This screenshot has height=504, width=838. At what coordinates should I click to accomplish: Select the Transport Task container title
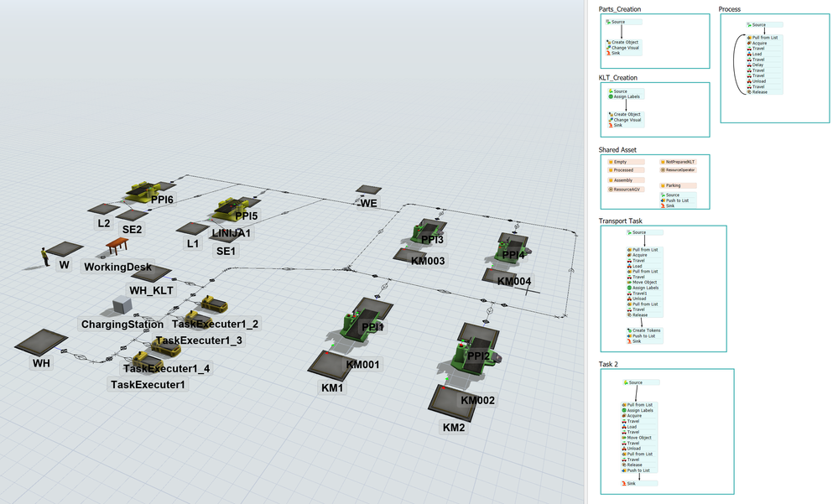[620, 221]
